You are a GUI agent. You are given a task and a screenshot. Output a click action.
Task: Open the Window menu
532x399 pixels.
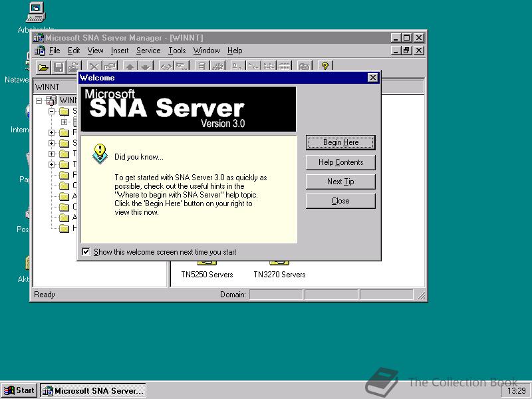[x=207, y=51]
